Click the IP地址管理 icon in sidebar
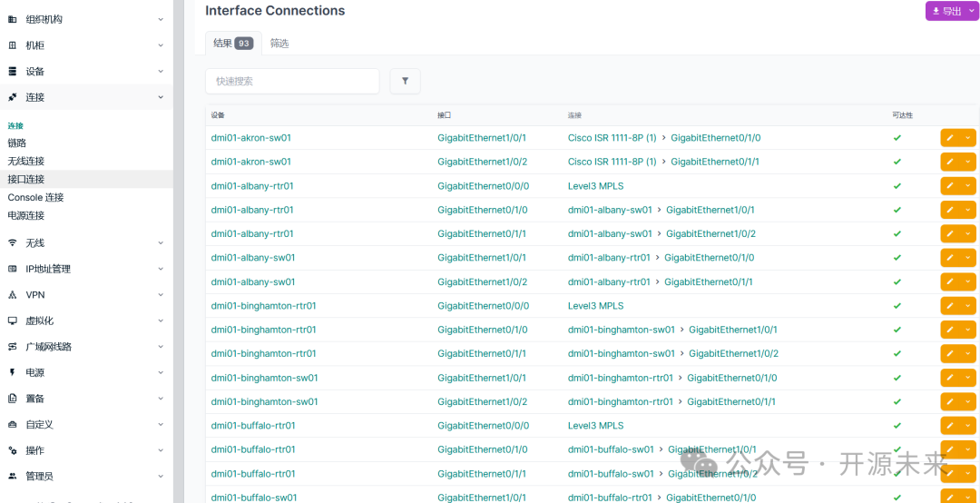Screen dimensions: 980x503 coord(12,269)
